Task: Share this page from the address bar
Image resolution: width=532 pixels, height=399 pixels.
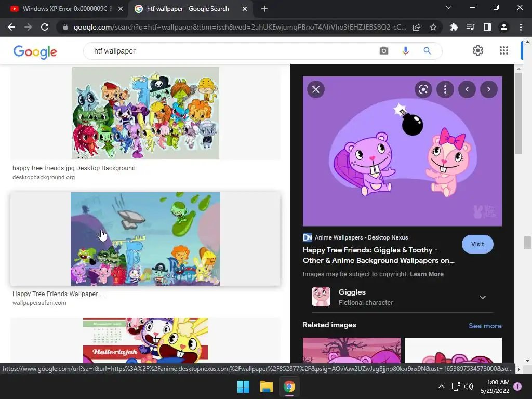Action: tap(417, 27)
